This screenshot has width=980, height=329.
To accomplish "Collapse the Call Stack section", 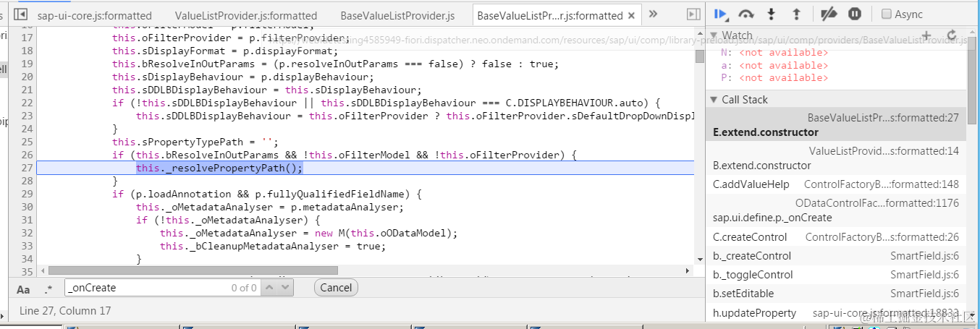I will [x=714, y=100].
